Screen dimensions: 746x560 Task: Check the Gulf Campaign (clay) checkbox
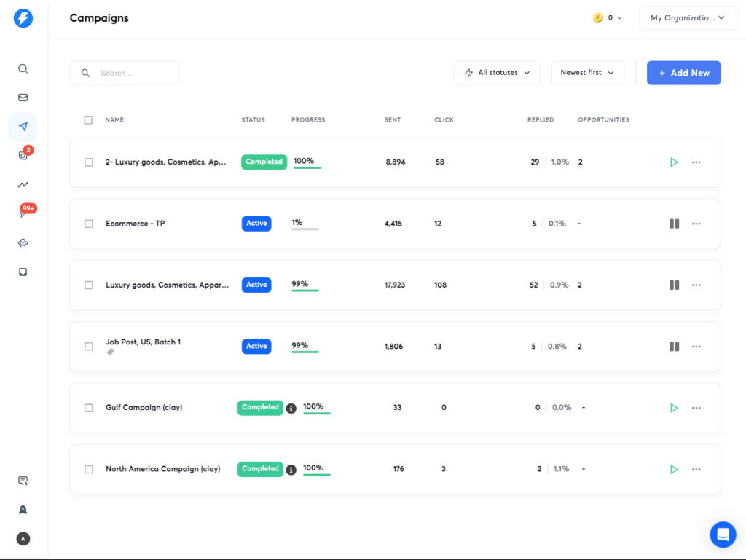tap(89, 408)
